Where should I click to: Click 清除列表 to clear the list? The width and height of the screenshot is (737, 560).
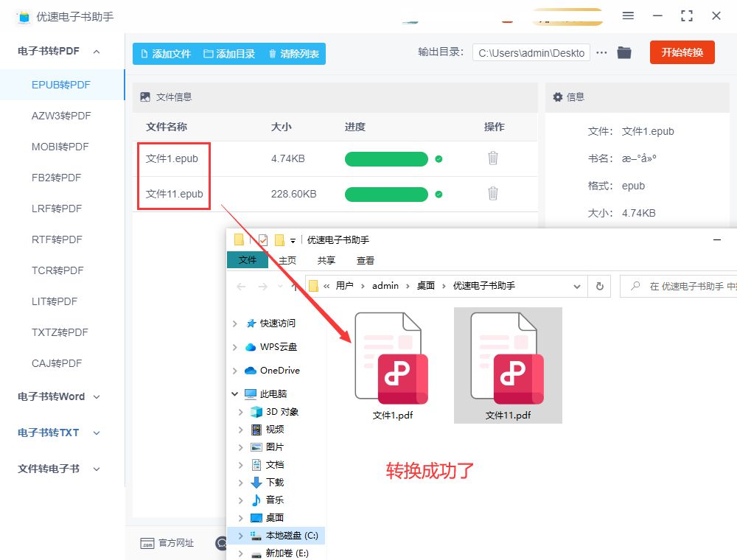(294, 54)
